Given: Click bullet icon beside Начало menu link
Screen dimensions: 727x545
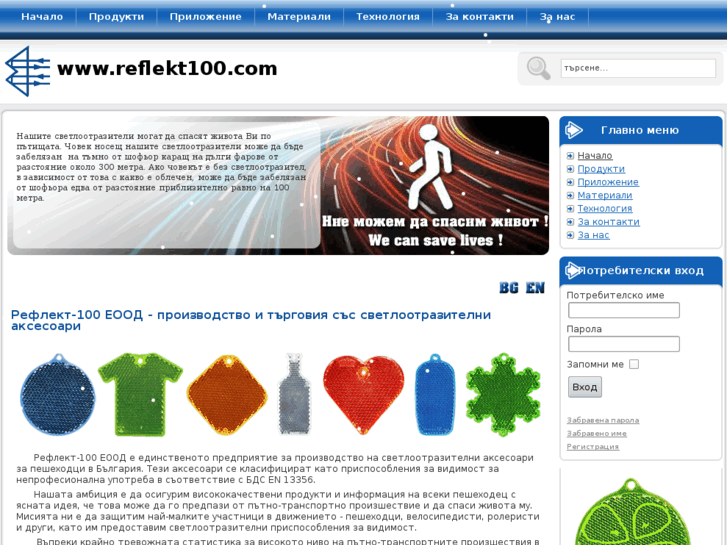Looking at the screenshot, I should (x=570, y=156).
